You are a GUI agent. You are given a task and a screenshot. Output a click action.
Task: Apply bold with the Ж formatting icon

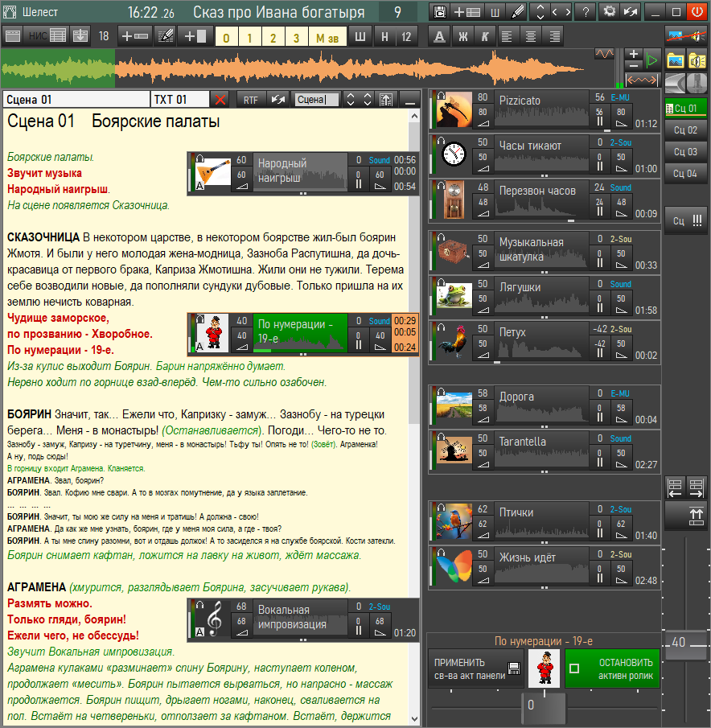coord(462,37)
